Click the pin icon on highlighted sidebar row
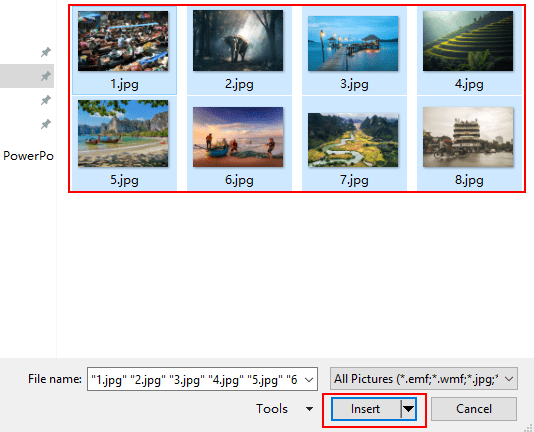 (46, 76)
